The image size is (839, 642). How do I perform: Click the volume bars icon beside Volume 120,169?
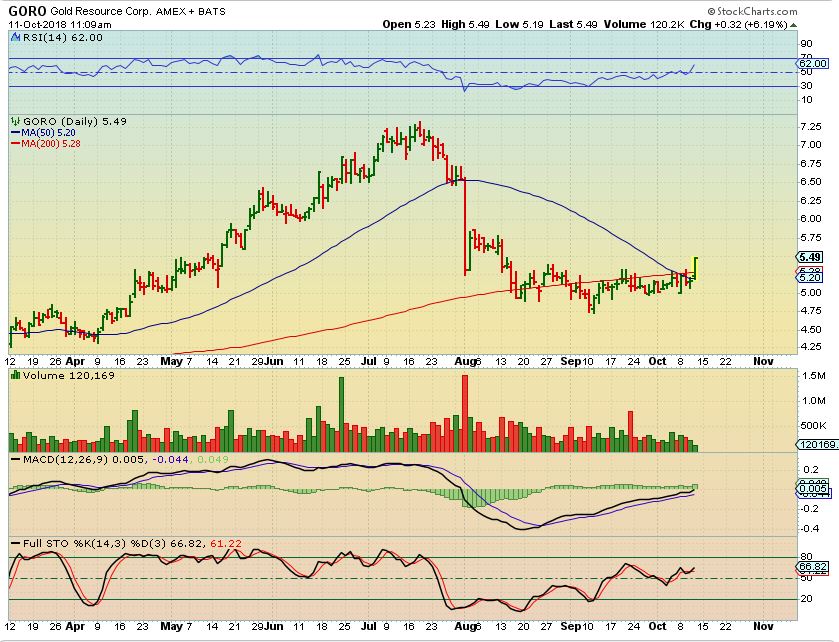coord(16,375)
